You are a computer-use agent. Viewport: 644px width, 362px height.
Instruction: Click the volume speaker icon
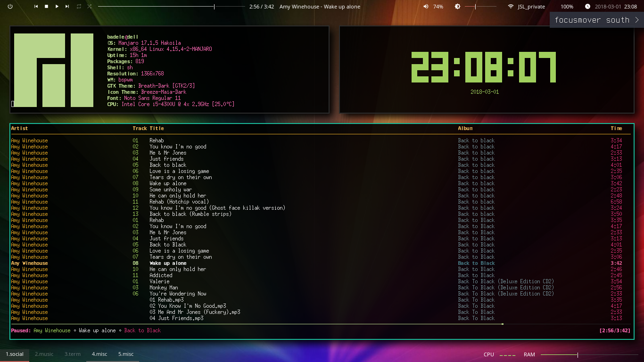tap(426, 7)
